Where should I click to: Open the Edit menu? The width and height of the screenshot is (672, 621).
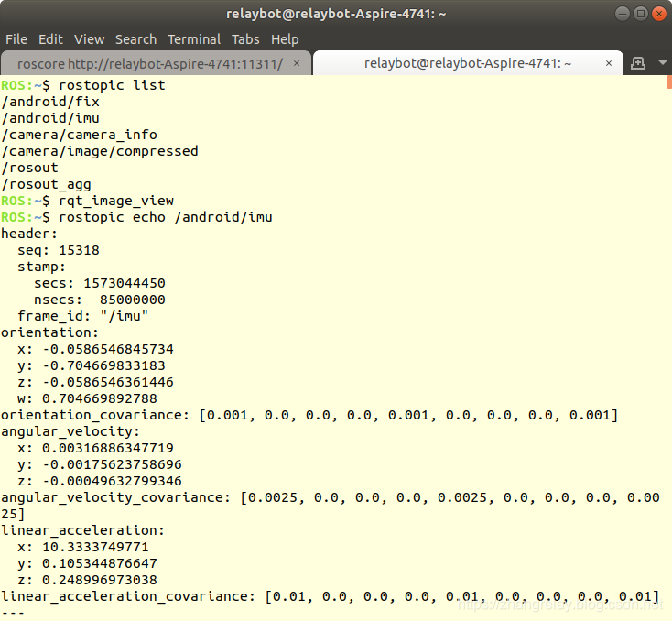click(50, 39)
